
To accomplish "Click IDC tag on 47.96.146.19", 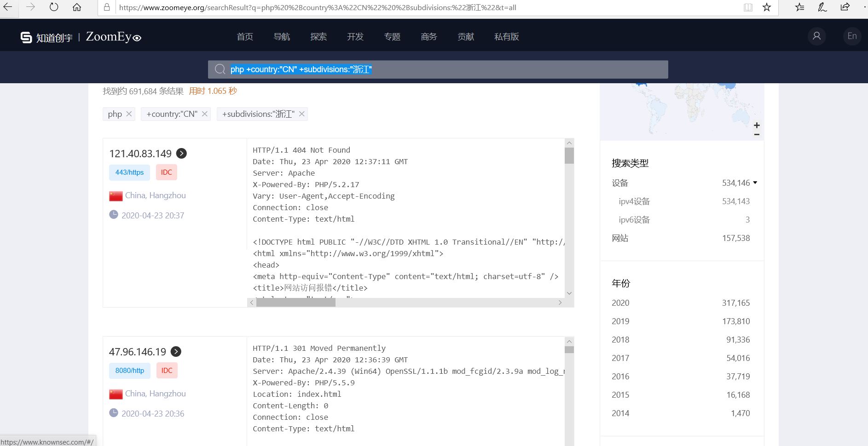I will (x=167, y=371).
